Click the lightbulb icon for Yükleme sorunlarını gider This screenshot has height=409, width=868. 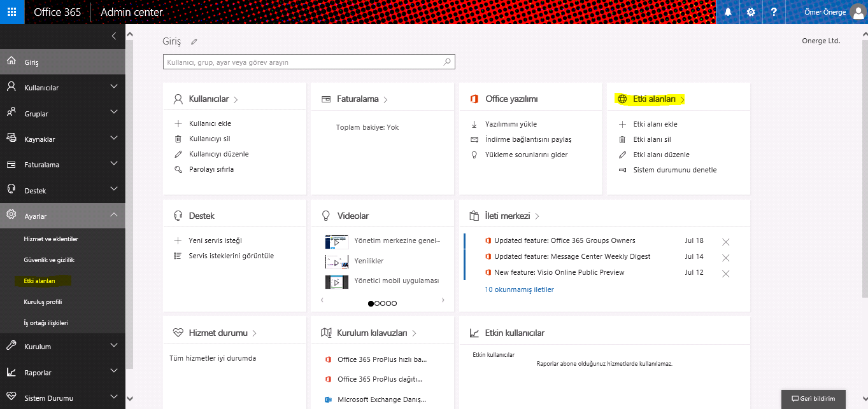coord(474,155)
